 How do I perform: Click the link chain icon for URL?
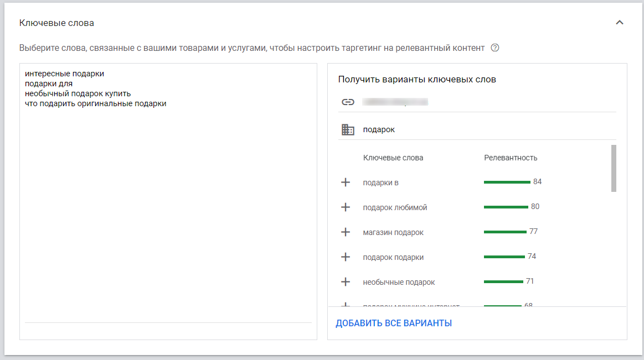[x=348, y=102]
